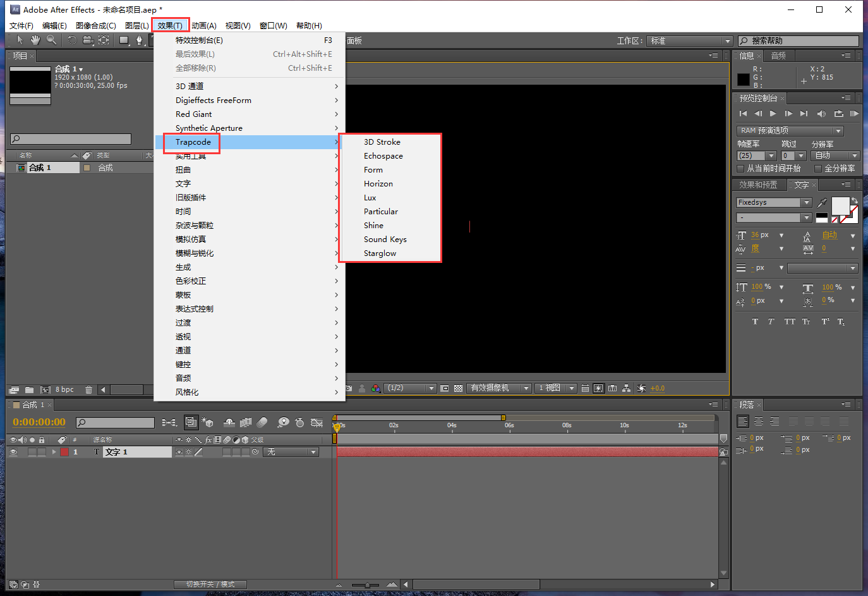Viewport: 868px width, 596px height.
Task: Create new folder in project panel
Action: coord(29,390)
